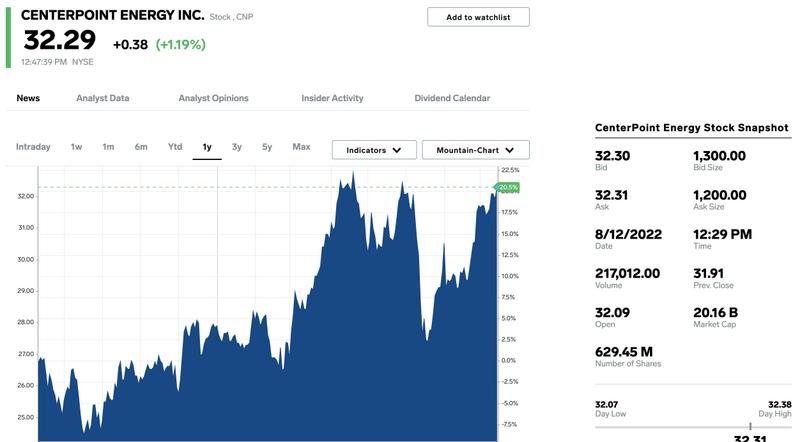
Task: Click the 0.0% percent axis label
Action: [x=508, y=360]
